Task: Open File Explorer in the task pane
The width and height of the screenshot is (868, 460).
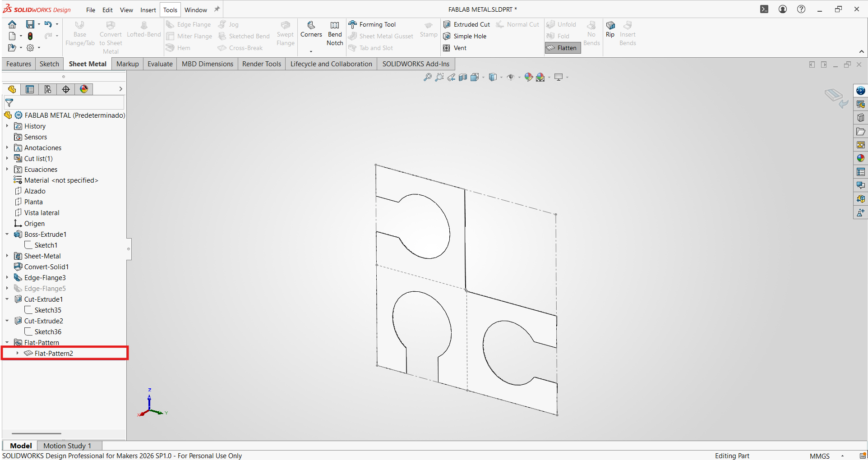Action: click(861, 131)
